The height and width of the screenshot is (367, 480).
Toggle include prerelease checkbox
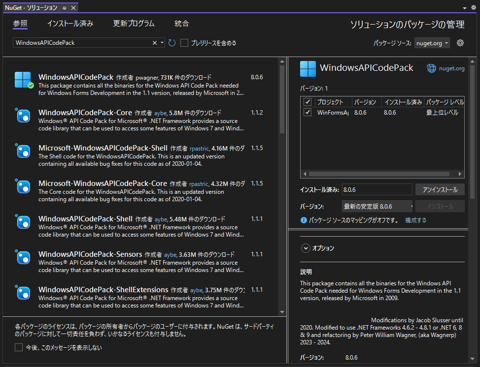click(x=184, y=43)
